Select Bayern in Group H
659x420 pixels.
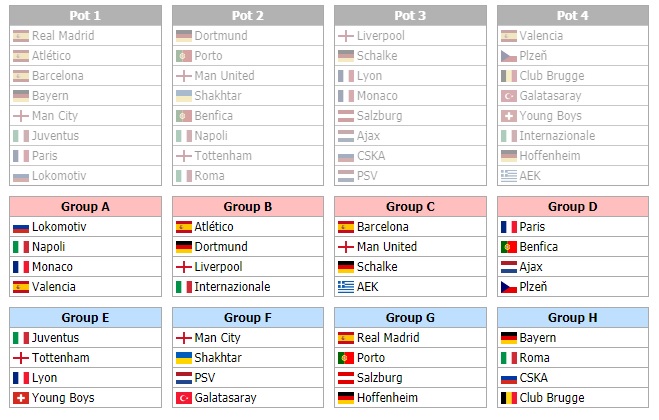point(538,338)
